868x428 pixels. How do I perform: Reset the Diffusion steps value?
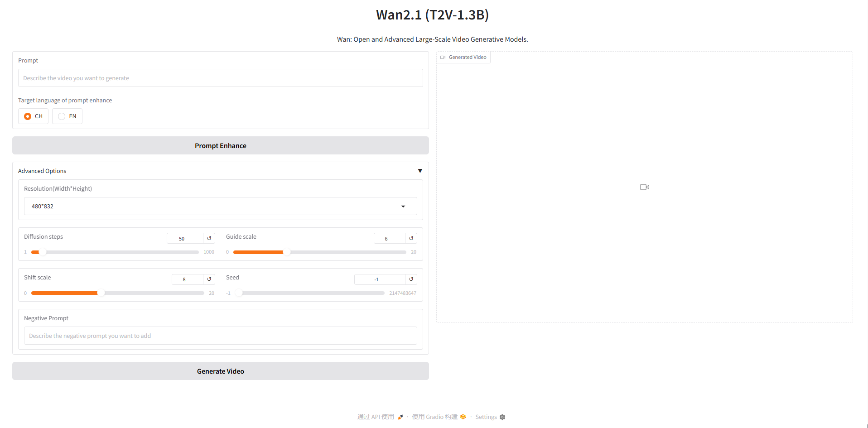(x=209, y=238)
